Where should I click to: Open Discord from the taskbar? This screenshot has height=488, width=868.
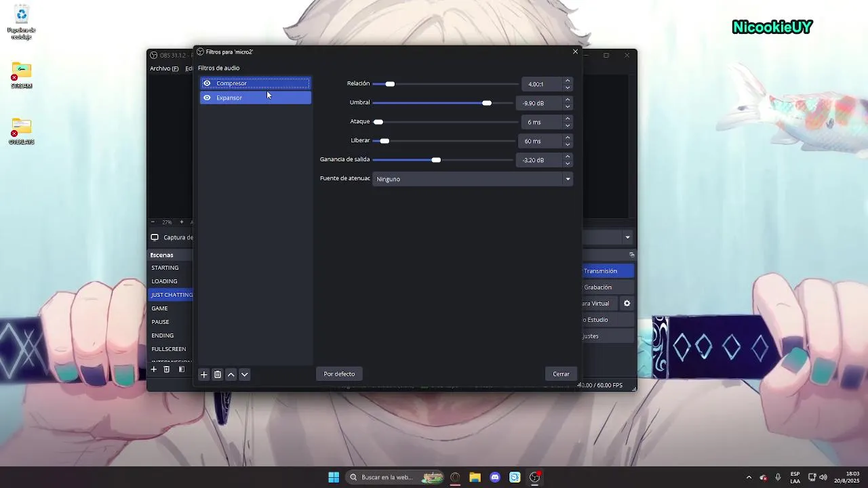coord(495,477)
